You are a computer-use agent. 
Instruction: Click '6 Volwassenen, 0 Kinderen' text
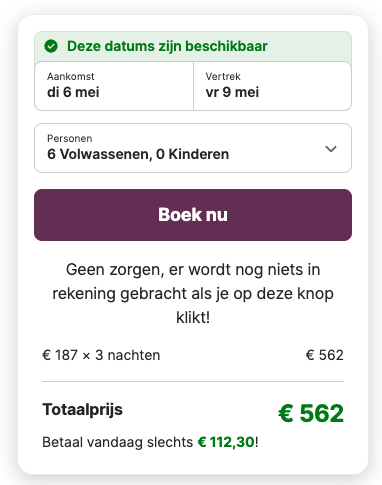click(x=138, y=154)
